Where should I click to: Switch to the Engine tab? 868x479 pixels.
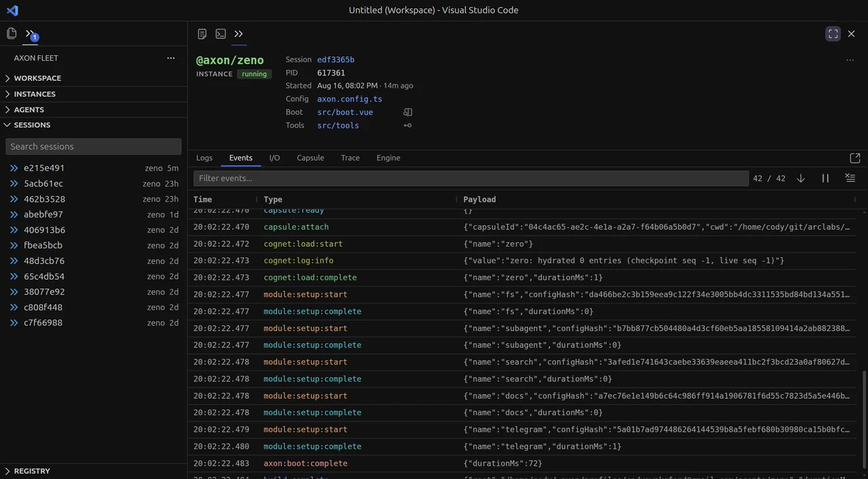[x=389, y=158]
